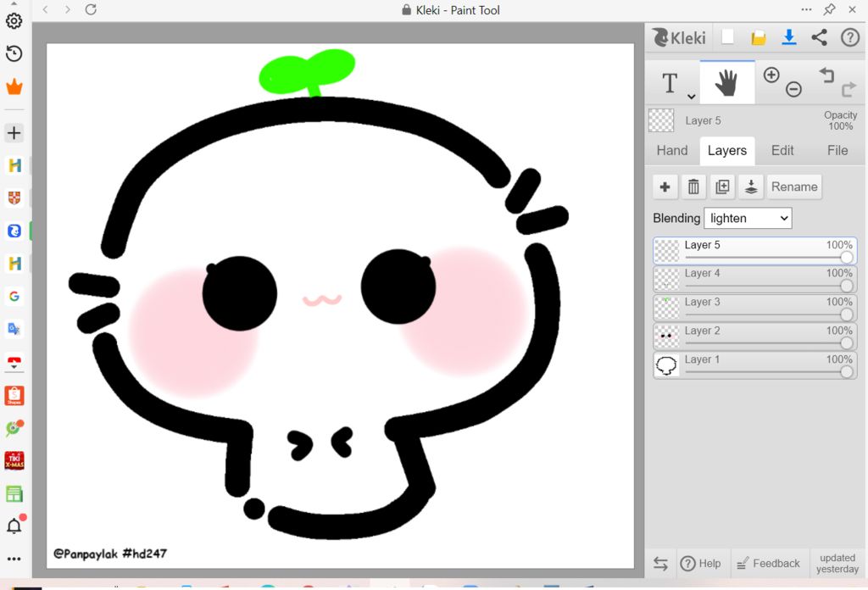868x590 pixels.
Task: Download the drawing with the blue arrow
Action: pos(789,37)
